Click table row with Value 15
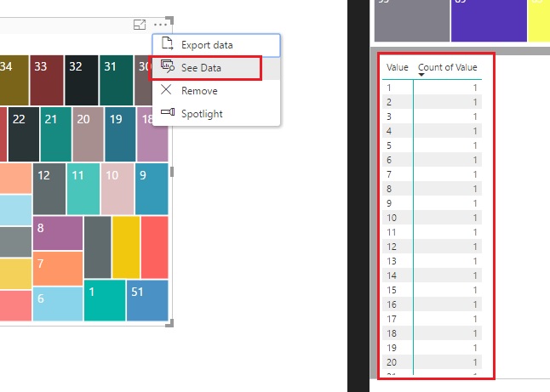550x392 pixels. 433,290
